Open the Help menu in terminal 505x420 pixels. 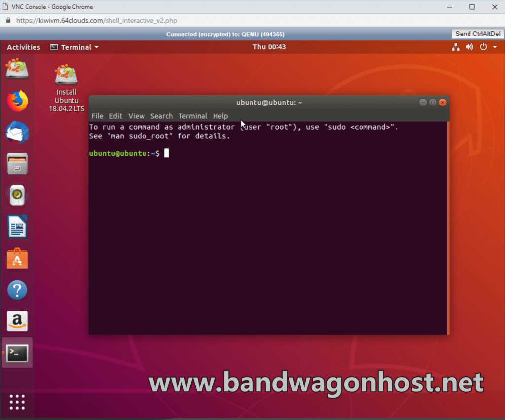[x=220, y=116]
